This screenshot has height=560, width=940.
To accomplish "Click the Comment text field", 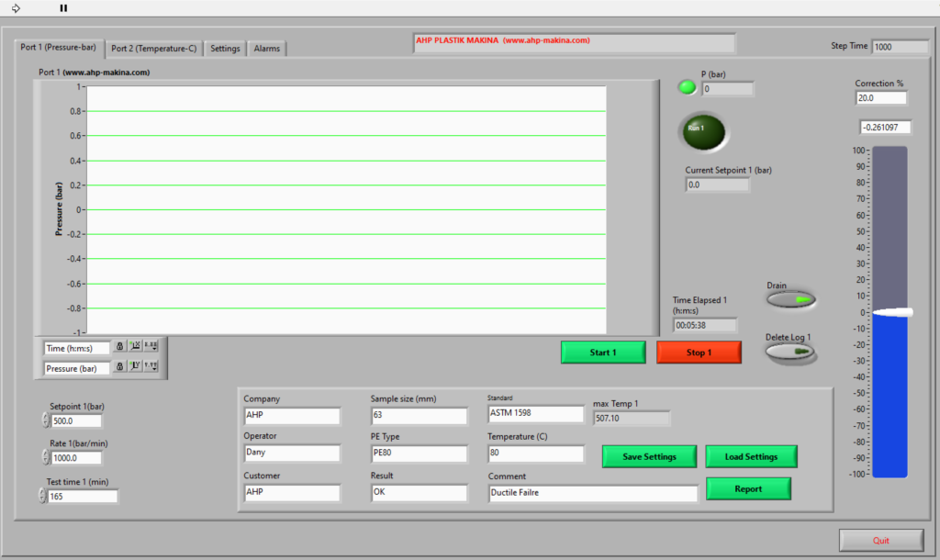I will [x=593, y=493].
